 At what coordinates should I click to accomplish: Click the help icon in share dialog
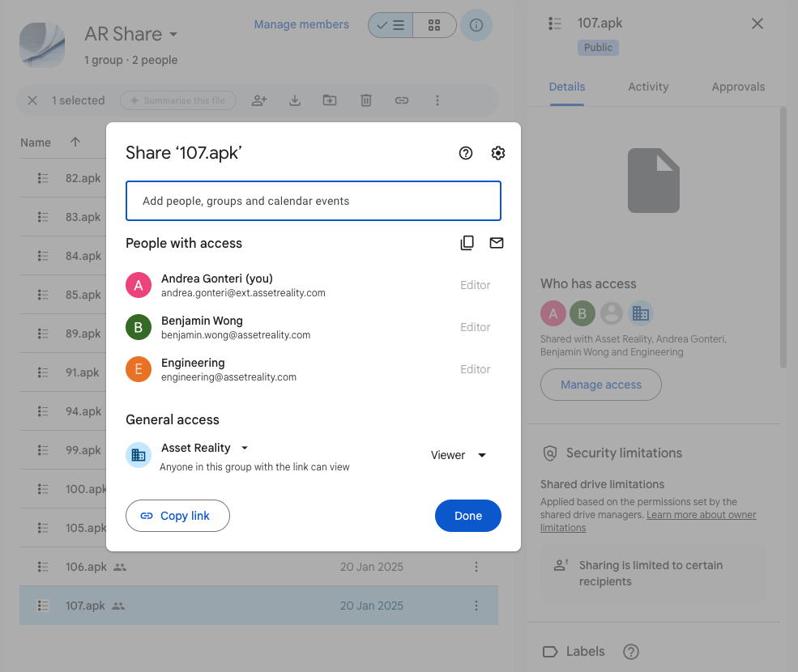click(x=466, y=153)
